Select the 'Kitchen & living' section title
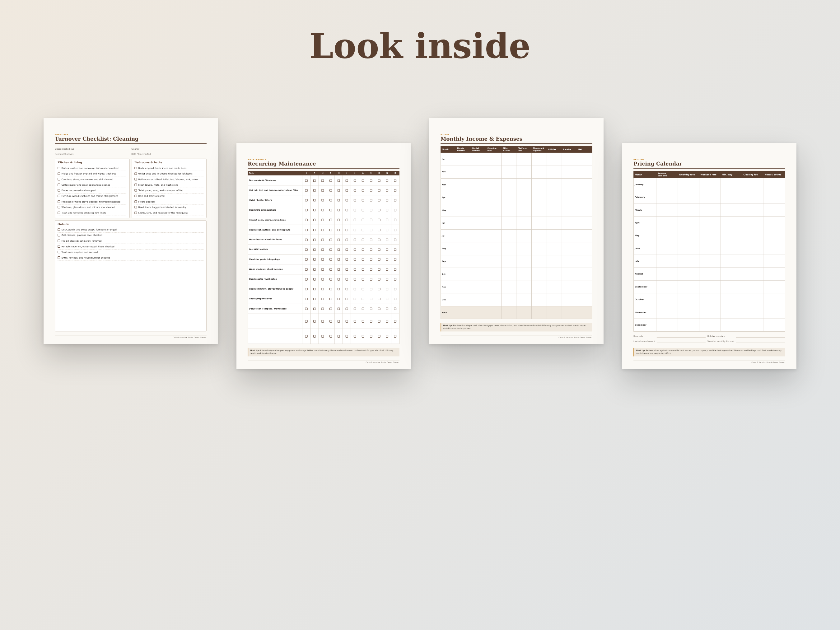Screen dimensions: 840x630 tap(70, 162)
